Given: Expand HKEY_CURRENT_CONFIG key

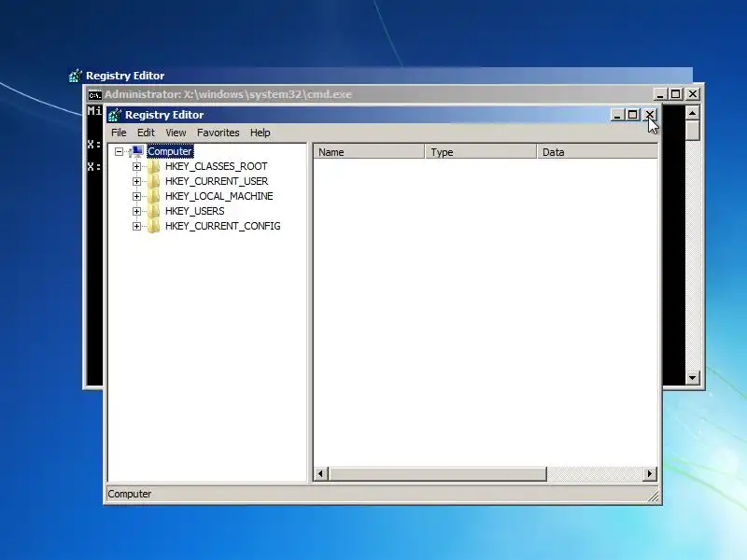Looking at the screenshot, I should click(136, 226).
